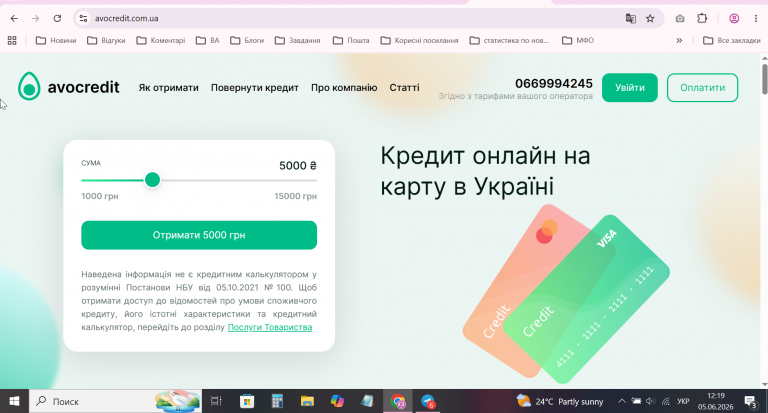Reload the current page
768x413 pixels.
click(x=57, y=19)
